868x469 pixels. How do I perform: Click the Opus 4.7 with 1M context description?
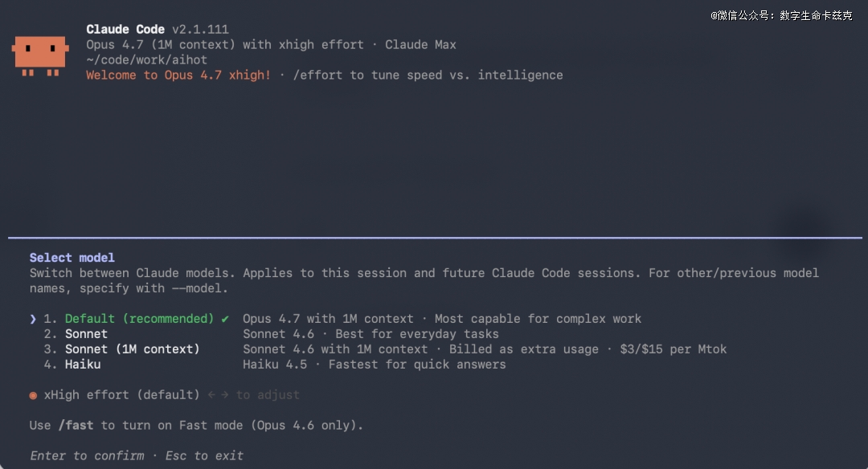point(328,319)
